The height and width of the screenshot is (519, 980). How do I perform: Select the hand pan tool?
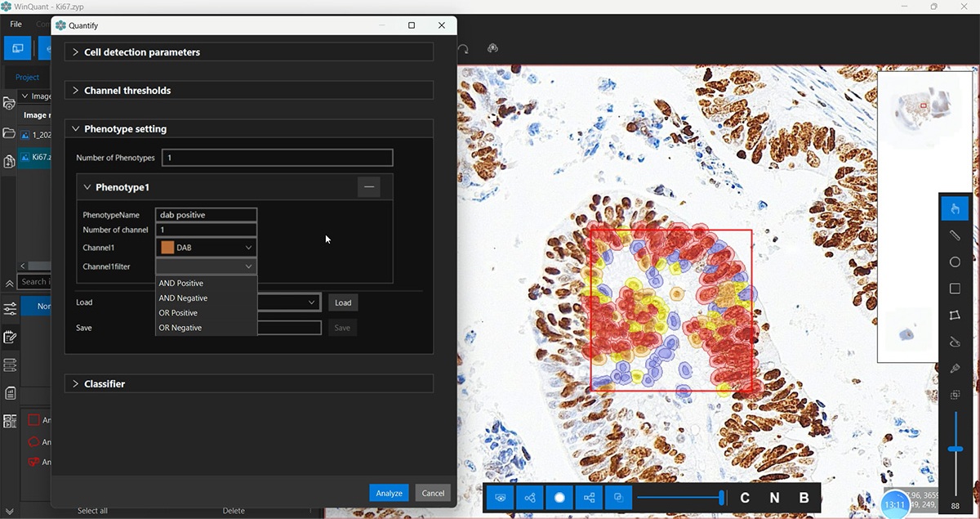pyautogui.click(x=955, y=208)
